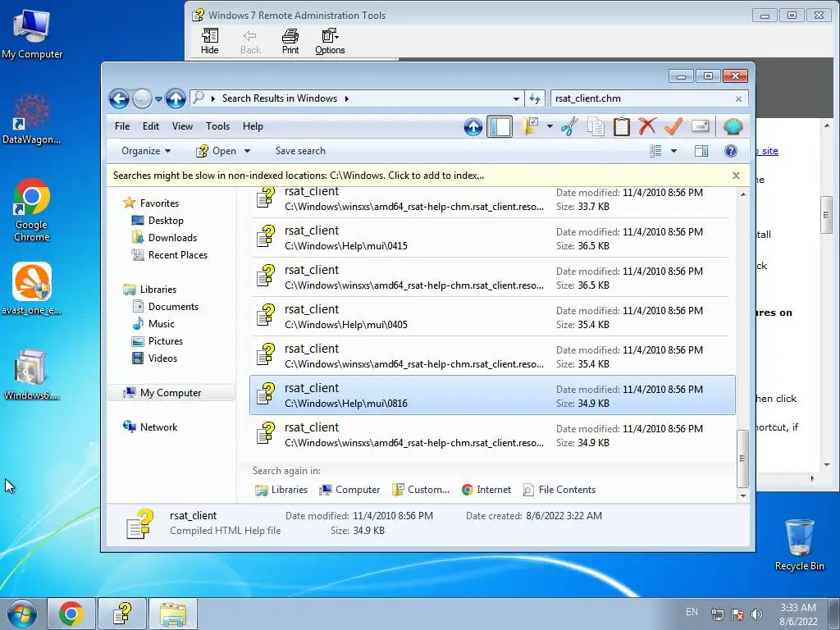Open the File menu

click(122, 126)
